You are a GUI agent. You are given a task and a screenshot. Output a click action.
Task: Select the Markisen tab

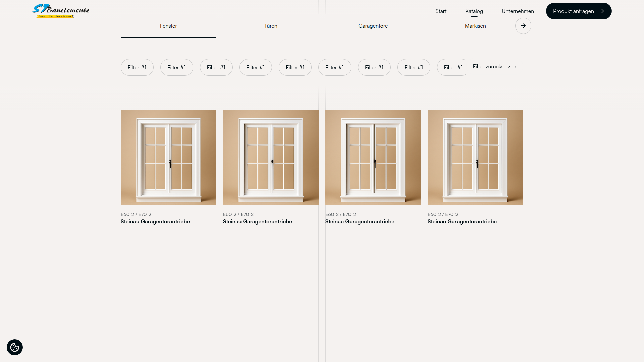pyautogui.click(x=475, y=26)
